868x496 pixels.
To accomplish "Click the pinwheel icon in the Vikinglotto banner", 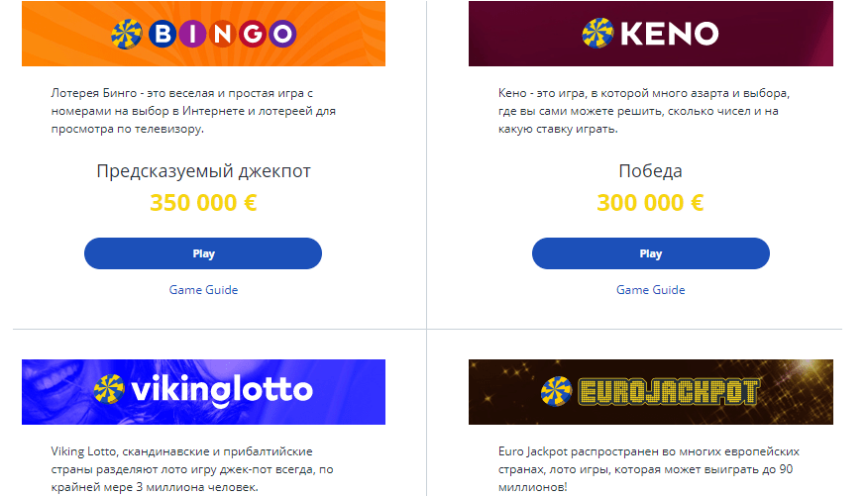I will [109, 389].
